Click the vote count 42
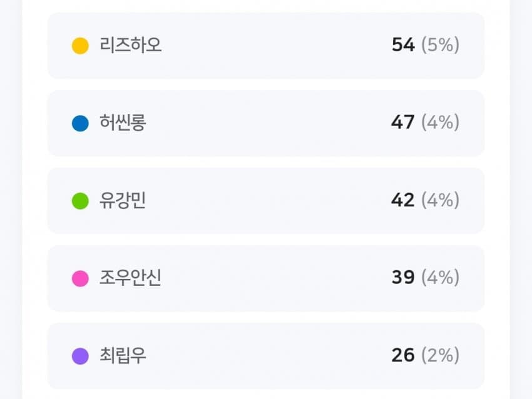532x399 pixels. [402, 200]
